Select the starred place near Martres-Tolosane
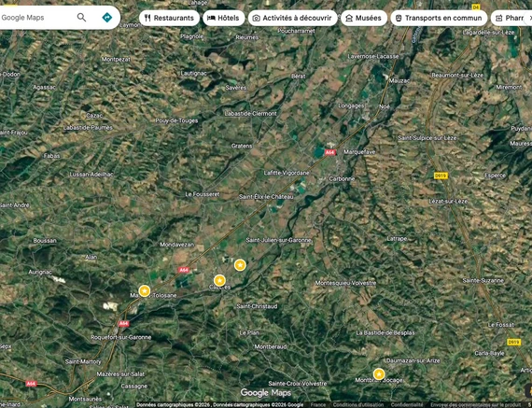Image resolution: width=532 pixels, height=408 pixels. [x=145, y=291]
